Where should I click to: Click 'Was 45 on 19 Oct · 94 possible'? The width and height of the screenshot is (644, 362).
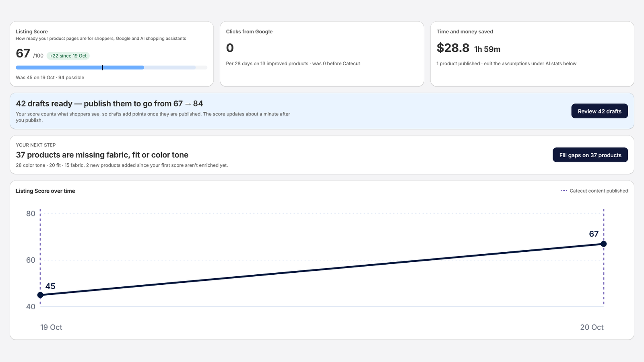point(50,77)
